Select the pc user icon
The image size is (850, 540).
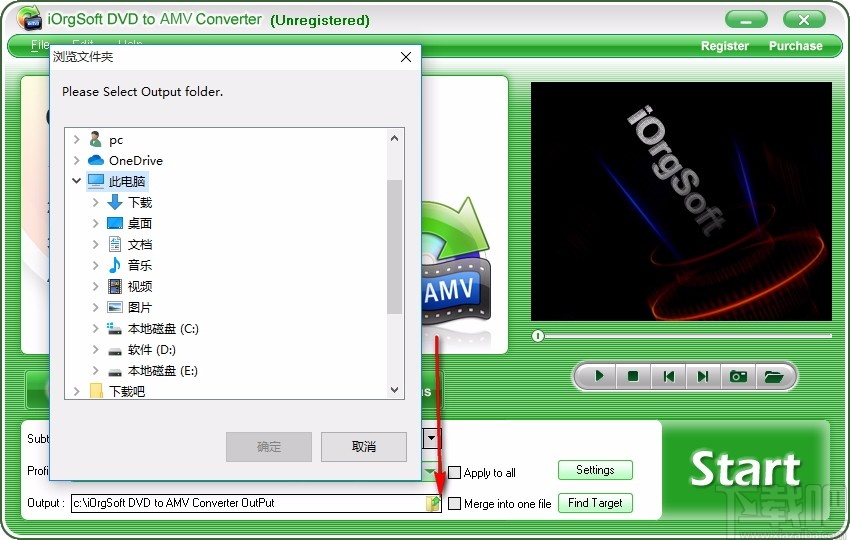tap(95, 139)
